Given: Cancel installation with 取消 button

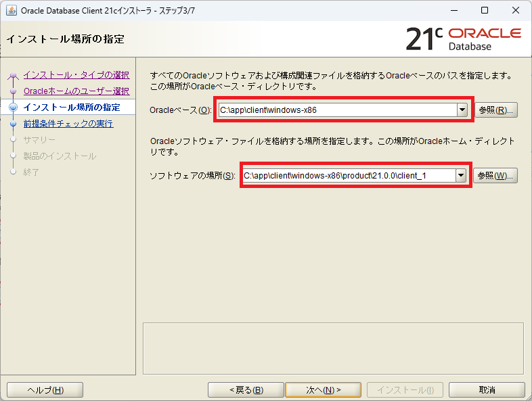Looking at the screenshot, I should pos(487,390).
